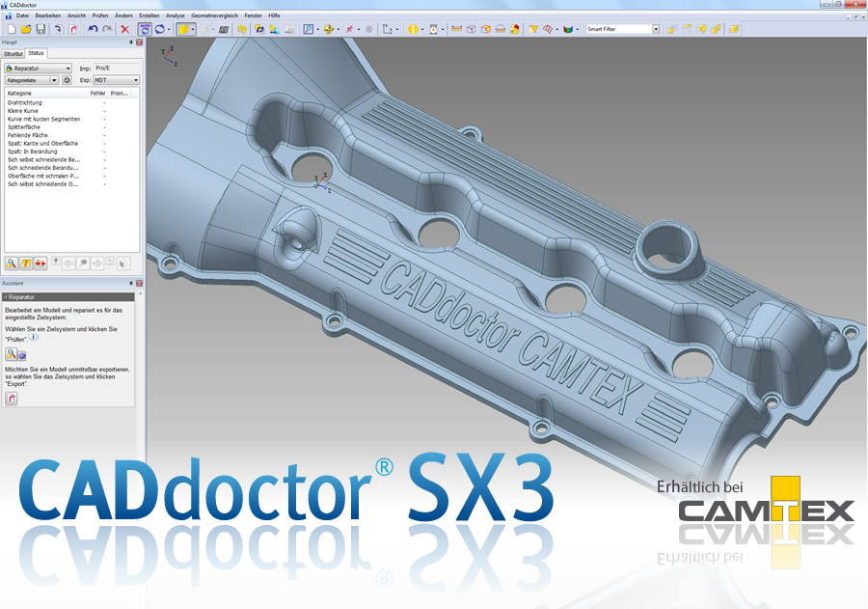
Task: Open the information icon's dropdown arrow
Action: coord(422,29)
